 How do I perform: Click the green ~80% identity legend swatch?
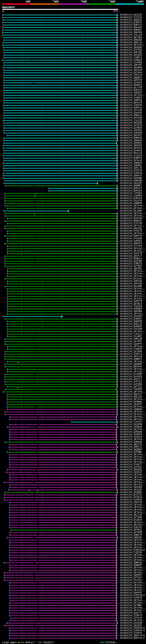101,4
